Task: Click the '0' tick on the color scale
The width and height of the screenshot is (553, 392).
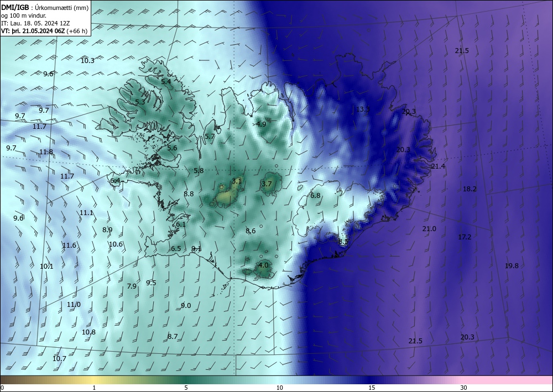Action: tap(2, 388)
